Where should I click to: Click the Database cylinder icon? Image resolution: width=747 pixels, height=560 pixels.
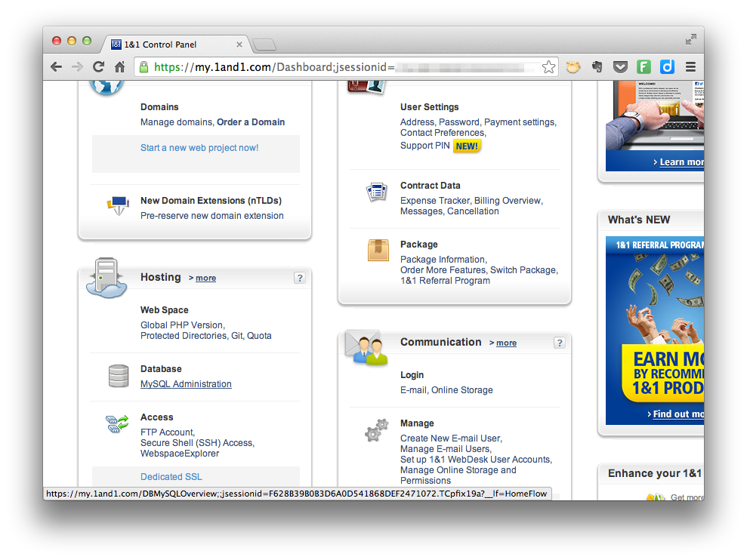(x=119, y=376)
